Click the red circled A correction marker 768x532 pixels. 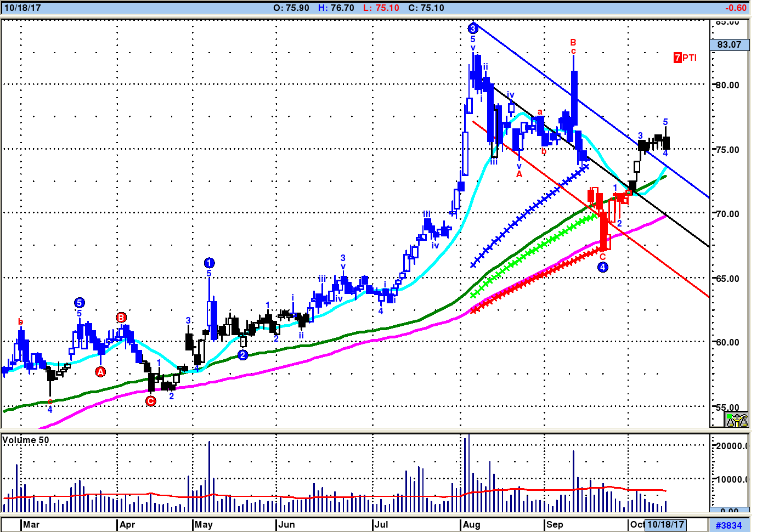pyautogui.click(x=100, y=372)
